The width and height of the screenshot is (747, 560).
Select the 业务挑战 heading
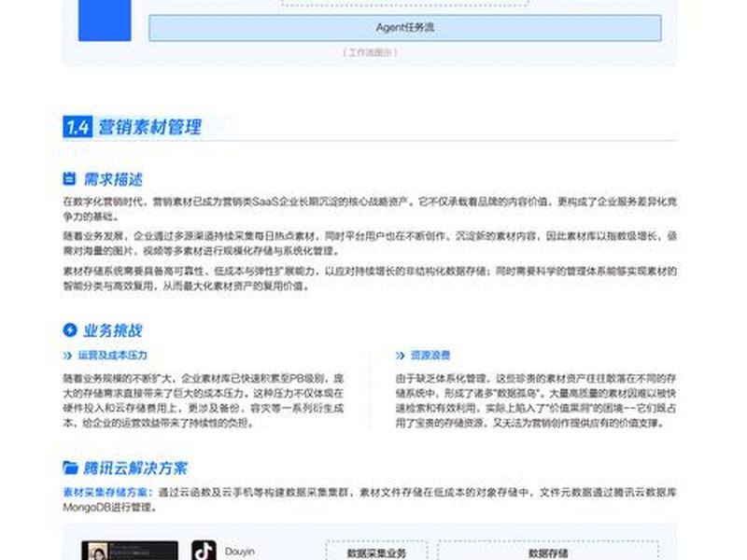pos(112,330)
